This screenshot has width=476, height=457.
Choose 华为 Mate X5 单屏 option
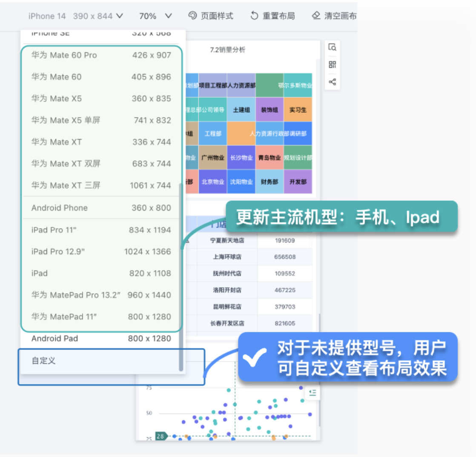[101, 120]
